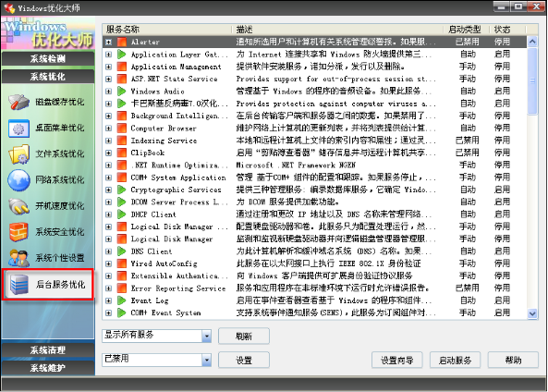Expand the Windows Audio service row
548x392 pixels.
pos(108,92)
